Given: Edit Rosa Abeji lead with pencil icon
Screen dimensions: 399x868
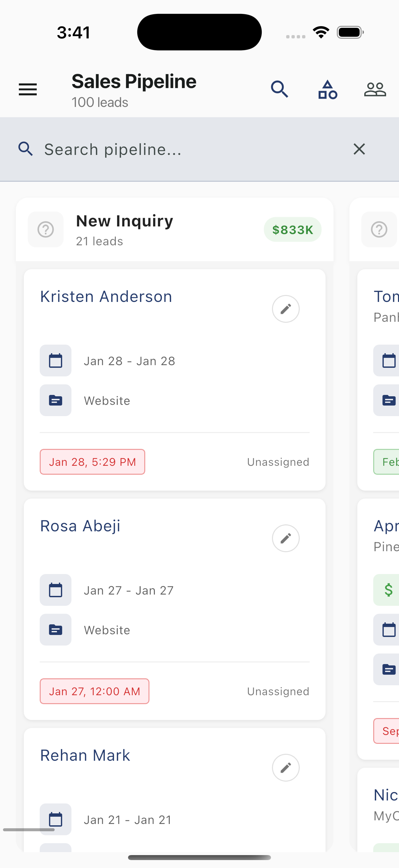Looking at the screenshot, I should pyautogui.click(x=286, y=538).
